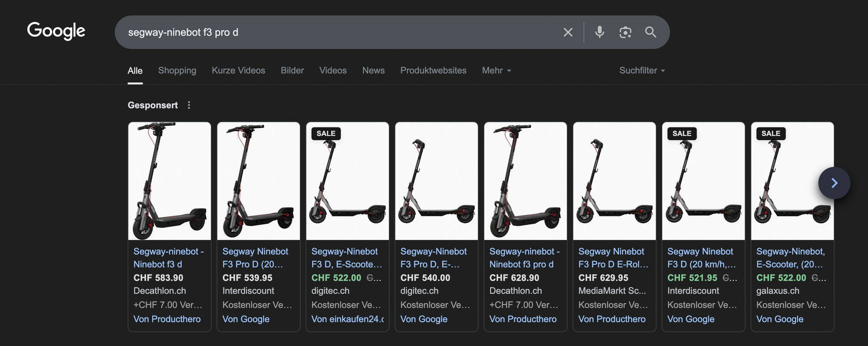Click 'Von Google' under CHF 539.95 card

click(x=246, y=319)
